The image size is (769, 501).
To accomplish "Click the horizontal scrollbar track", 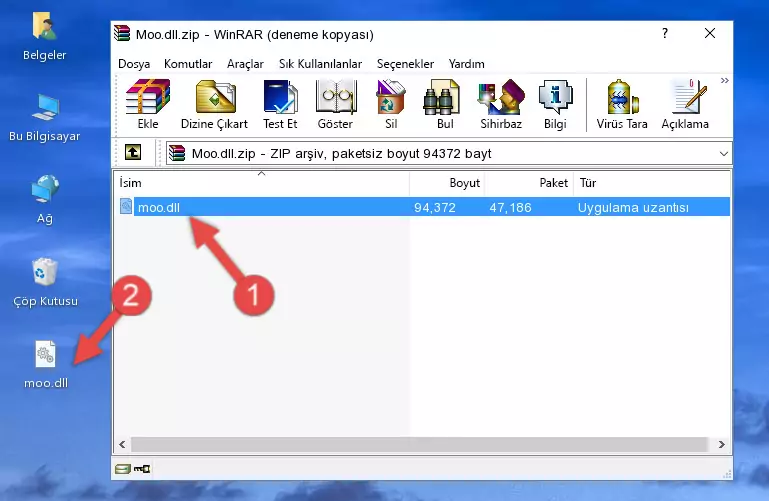I will click(x=419, y=444).
